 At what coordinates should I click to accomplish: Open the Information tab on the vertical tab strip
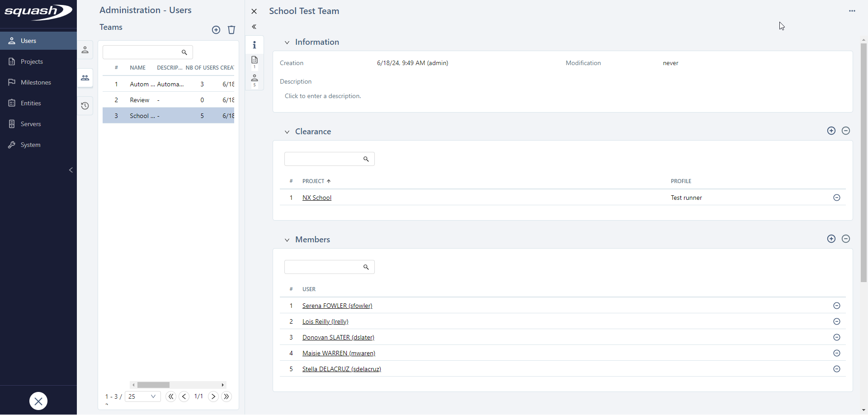pos(255,45)
